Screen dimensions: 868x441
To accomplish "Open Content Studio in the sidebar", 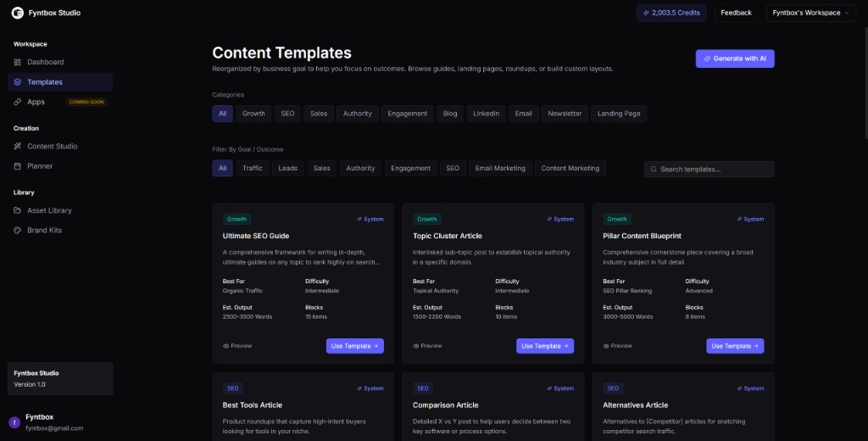I will [60, 146].
